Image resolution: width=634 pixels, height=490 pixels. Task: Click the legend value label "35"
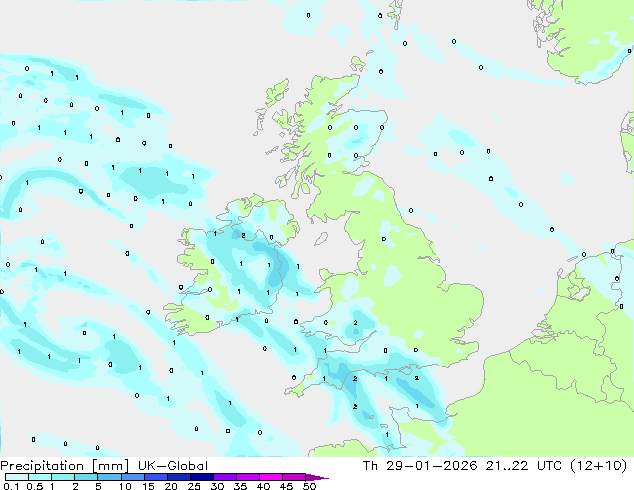pos(240,486)
